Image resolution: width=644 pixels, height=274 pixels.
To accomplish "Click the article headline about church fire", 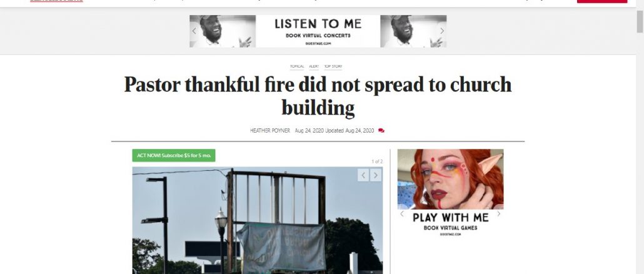I will [x=318, y=96].
